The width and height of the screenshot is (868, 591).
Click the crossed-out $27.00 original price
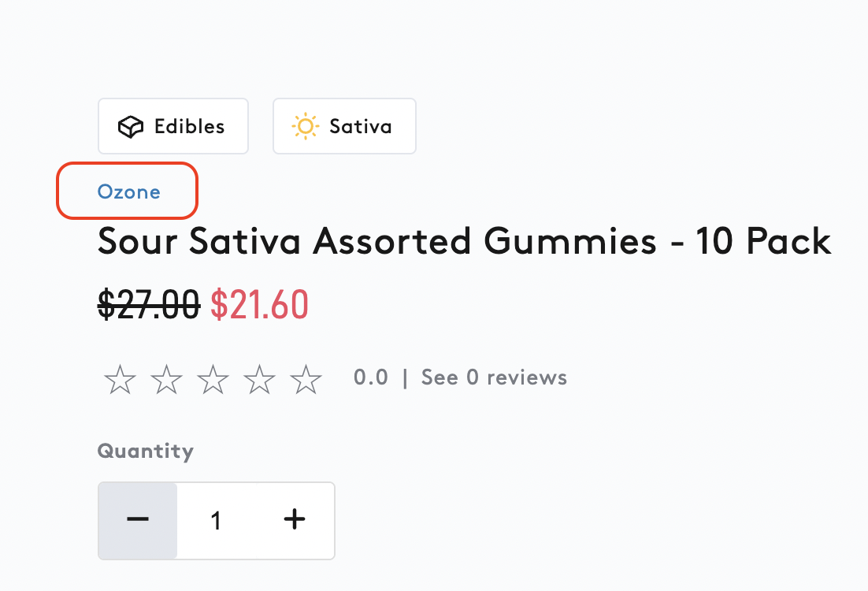(149, 305)
